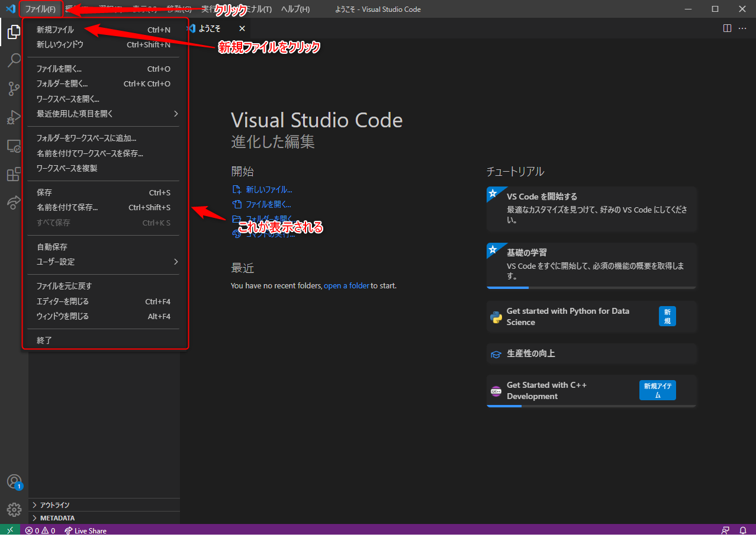Open the Accounts icon with badge 1
The height and width of the screenshot is (537, 756).
14,482
